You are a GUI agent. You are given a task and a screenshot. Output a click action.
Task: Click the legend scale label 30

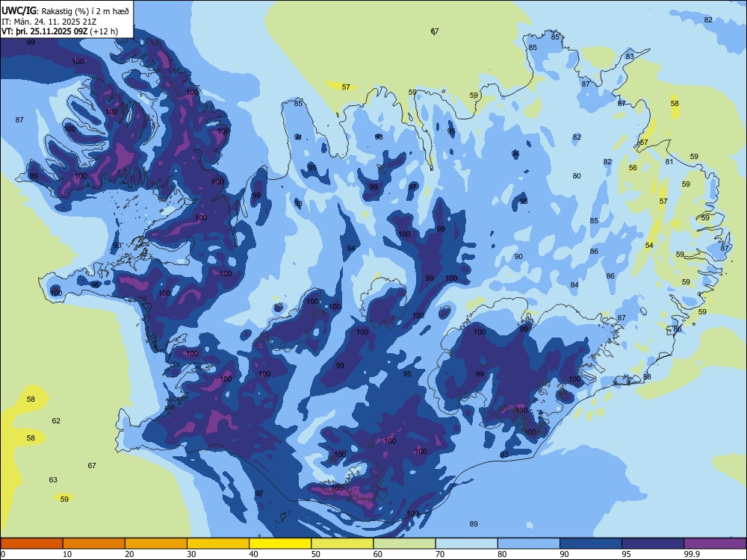191,554
